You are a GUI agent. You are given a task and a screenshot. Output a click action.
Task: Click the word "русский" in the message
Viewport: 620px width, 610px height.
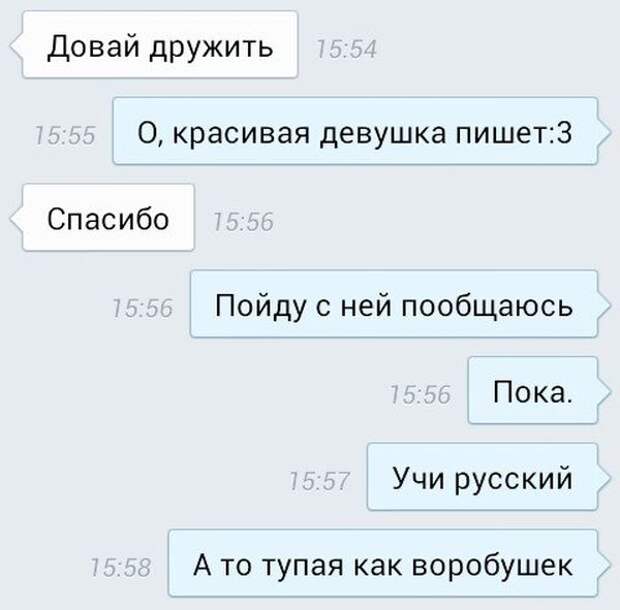(x=514, y=480)
